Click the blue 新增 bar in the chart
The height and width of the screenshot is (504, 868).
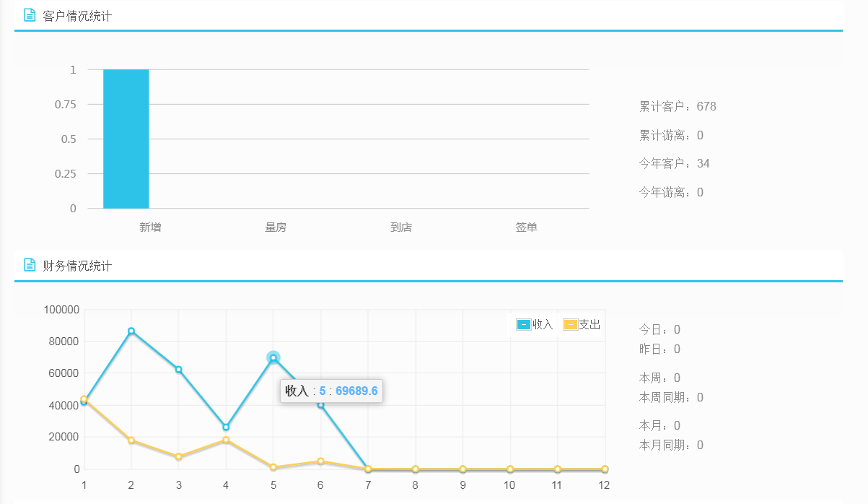126,139
